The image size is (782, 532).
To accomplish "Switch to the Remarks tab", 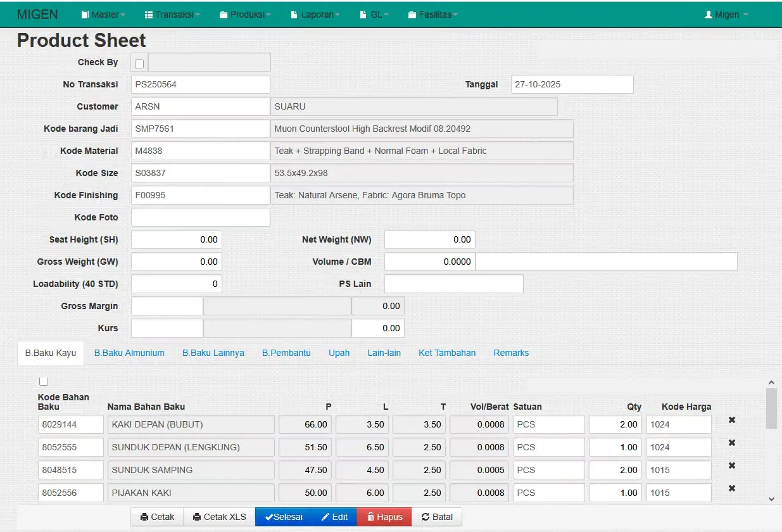I will pyautogui.click(x=511, y=353).
